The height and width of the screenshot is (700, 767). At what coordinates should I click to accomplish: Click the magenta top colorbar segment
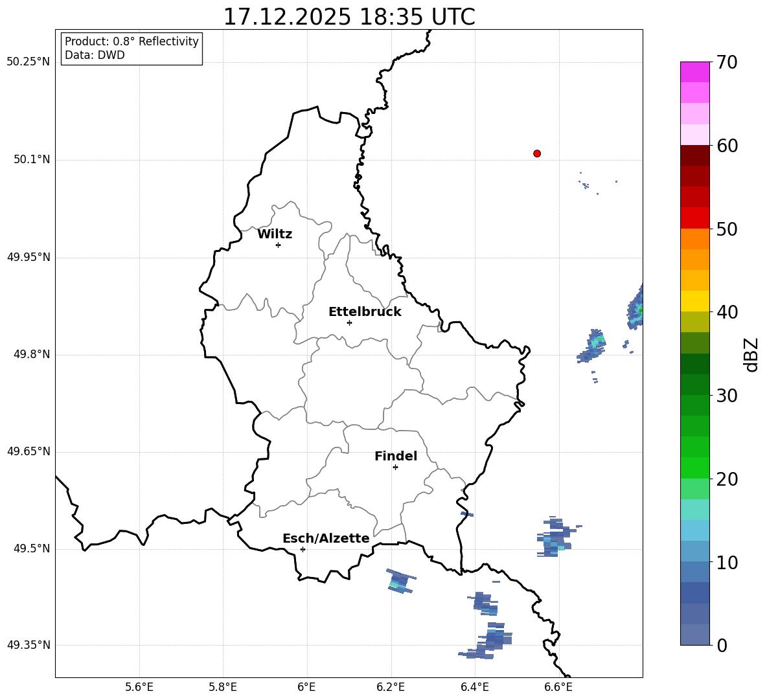tap(694, 72)
